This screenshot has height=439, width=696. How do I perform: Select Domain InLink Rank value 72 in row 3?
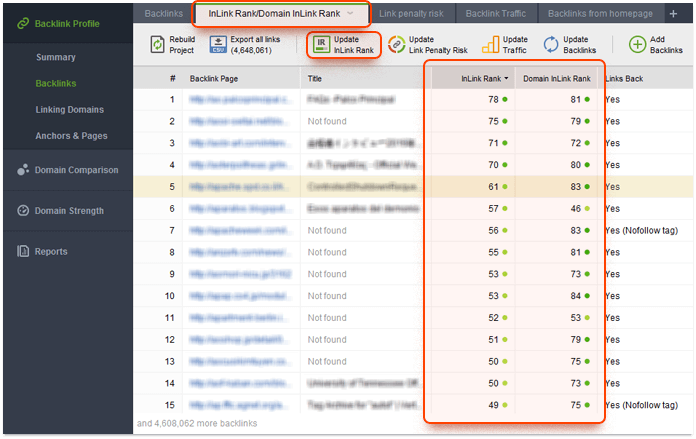[576, 143]
